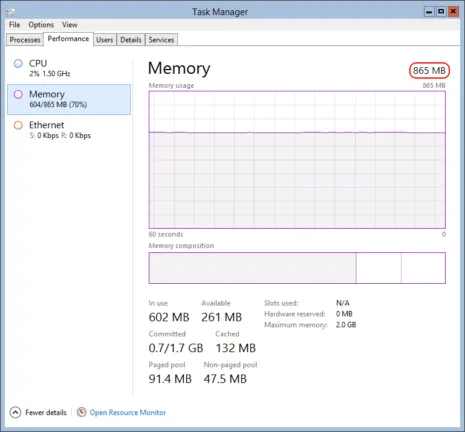Click the Cached 132 MB value
Screen dimensions: 465x432
click(236, 348)
